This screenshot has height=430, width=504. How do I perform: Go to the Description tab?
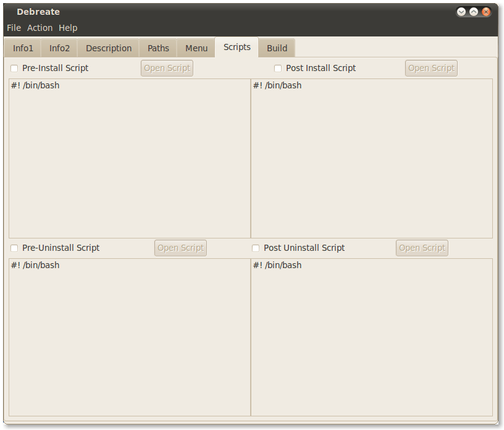[109, 48]
